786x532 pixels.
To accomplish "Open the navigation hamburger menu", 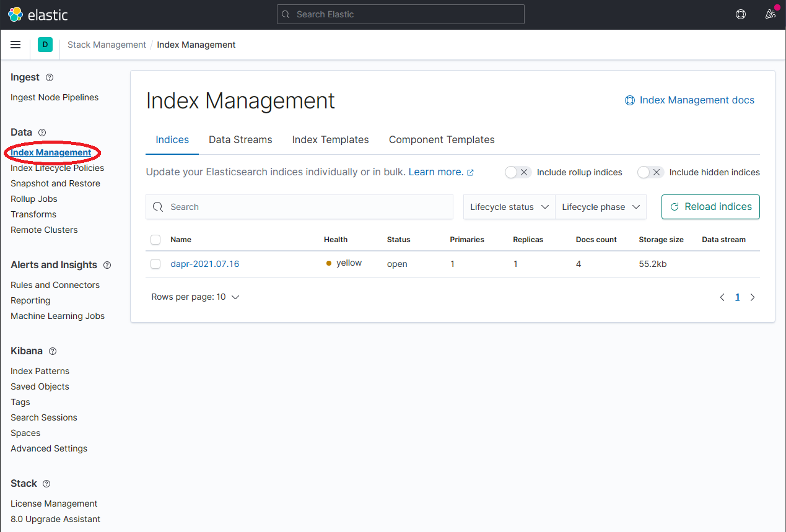I will pos(15,44).
